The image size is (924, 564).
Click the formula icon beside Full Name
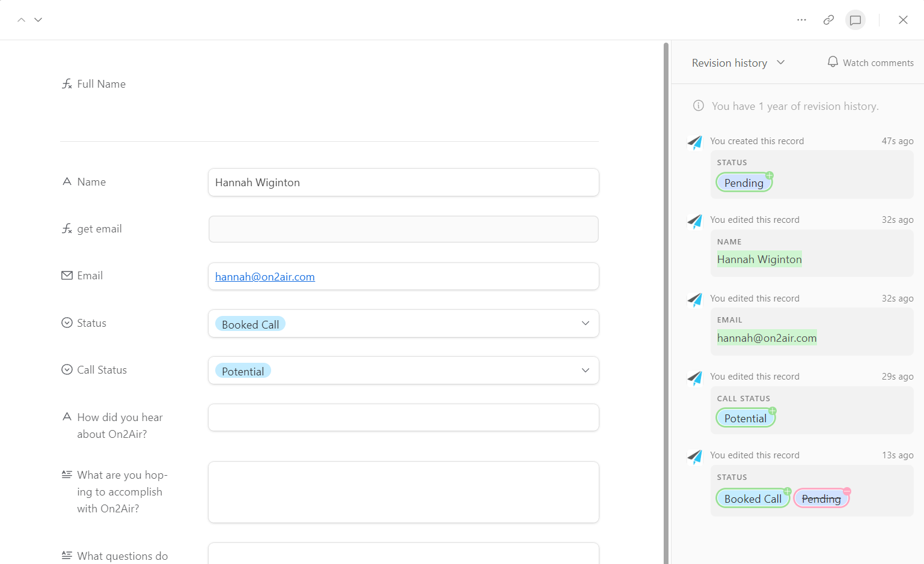[67, 83]
